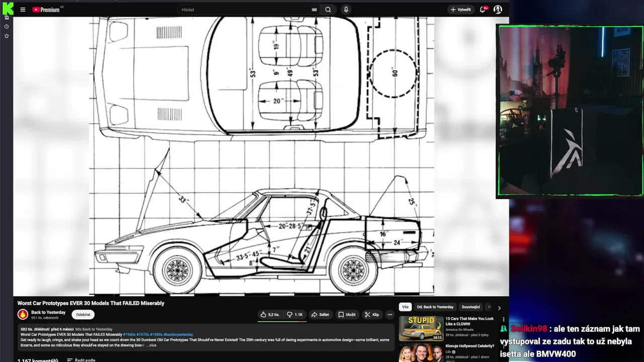Viewport: 644px width, 362px height.
Task: Click the Mix Back to Yesterday text
Action: pyautogui.click(x=94, y=329)
